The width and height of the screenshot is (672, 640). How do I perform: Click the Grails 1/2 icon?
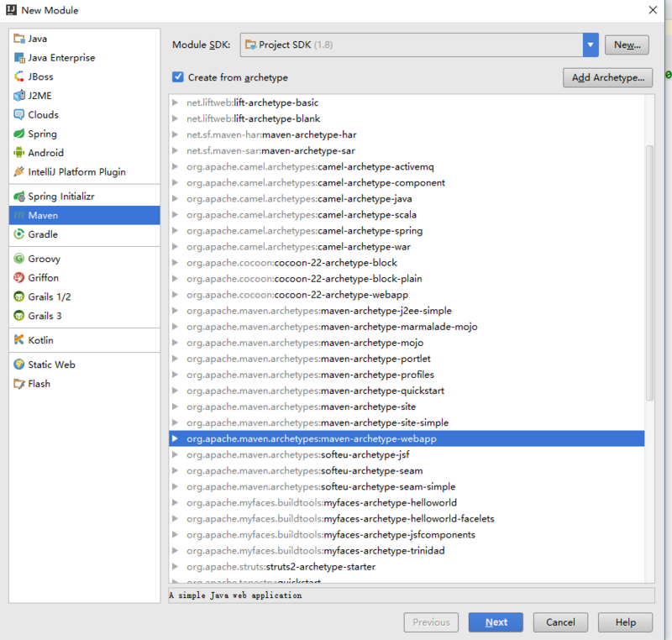(18, 296)
